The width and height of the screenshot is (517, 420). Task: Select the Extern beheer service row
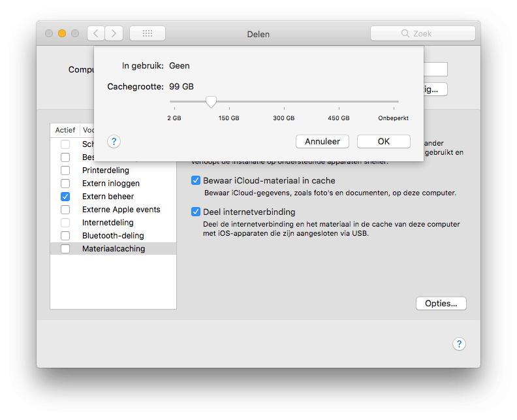pos(113,197)
